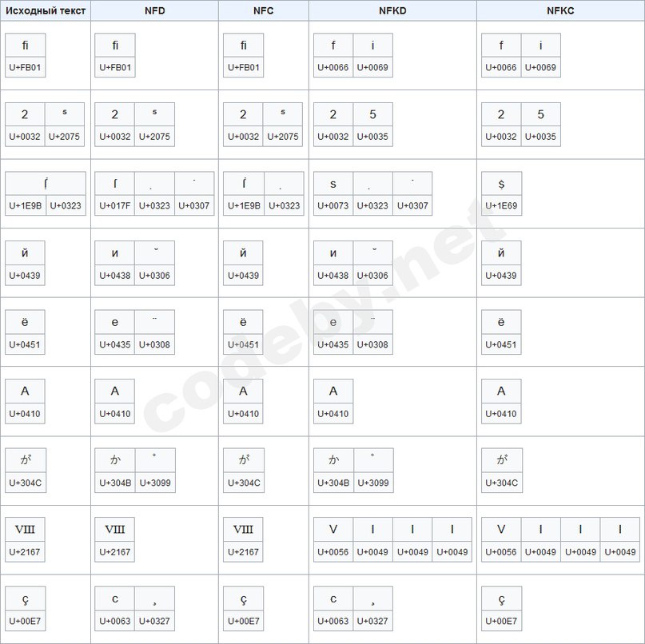Click U+0056 in the NFKC column
Image resolution: width=645 pixels, height=644 pixels.
[x=500, y=551]
